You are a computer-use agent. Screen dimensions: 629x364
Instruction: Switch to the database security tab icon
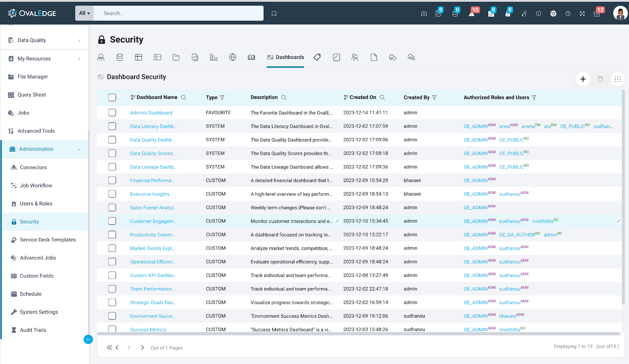(120, 57)
